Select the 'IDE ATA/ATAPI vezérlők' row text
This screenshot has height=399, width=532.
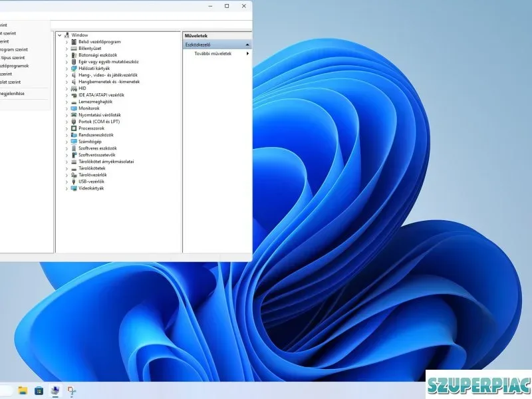101,95
